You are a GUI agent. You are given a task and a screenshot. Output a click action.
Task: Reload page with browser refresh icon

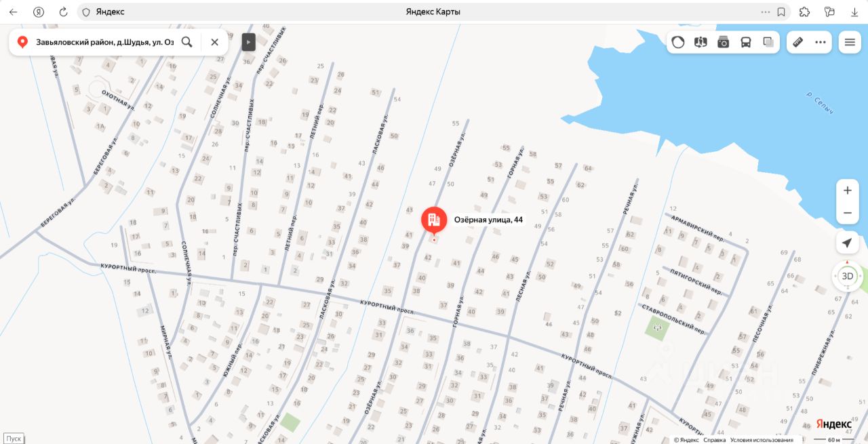pos(63,12)
